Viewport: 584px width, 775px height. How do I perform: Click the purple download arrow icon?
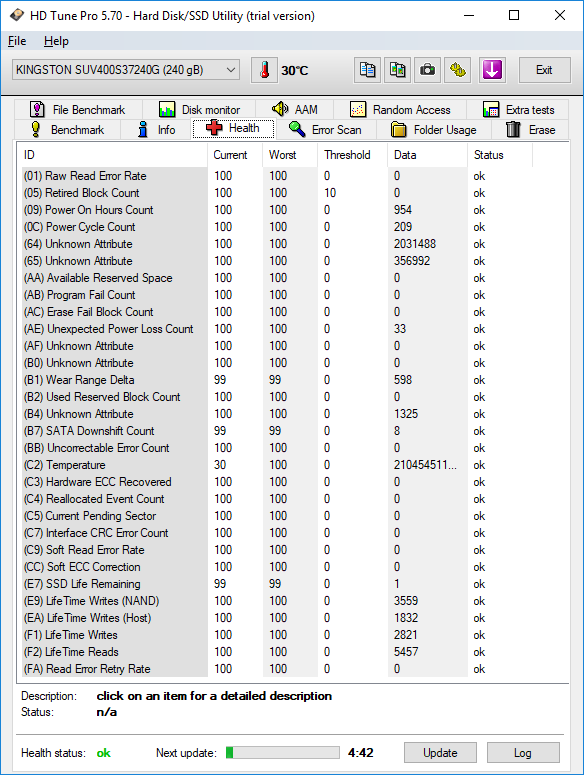click(492, 70)
